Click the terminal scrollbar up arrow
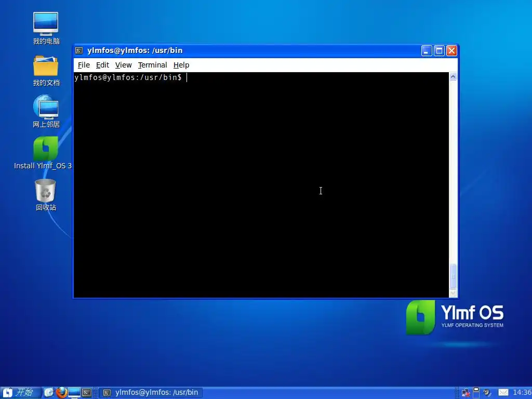This screenshot has height=399, width=532. coord(453,77)
